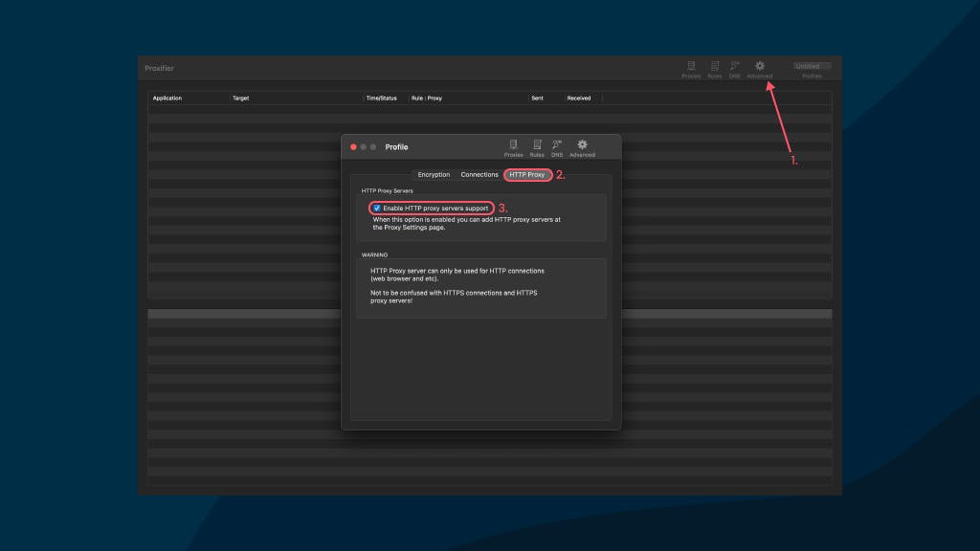Click Proxies icon in the Profile dialog
Screen dimensions: 980x551
(513, 148)
